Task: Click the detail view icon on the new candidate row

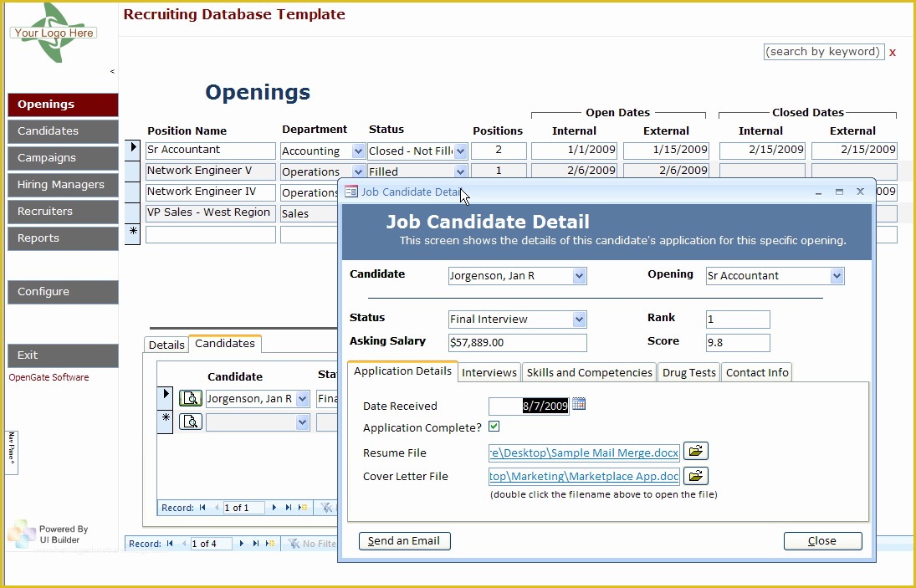Action: coord(191,422)
